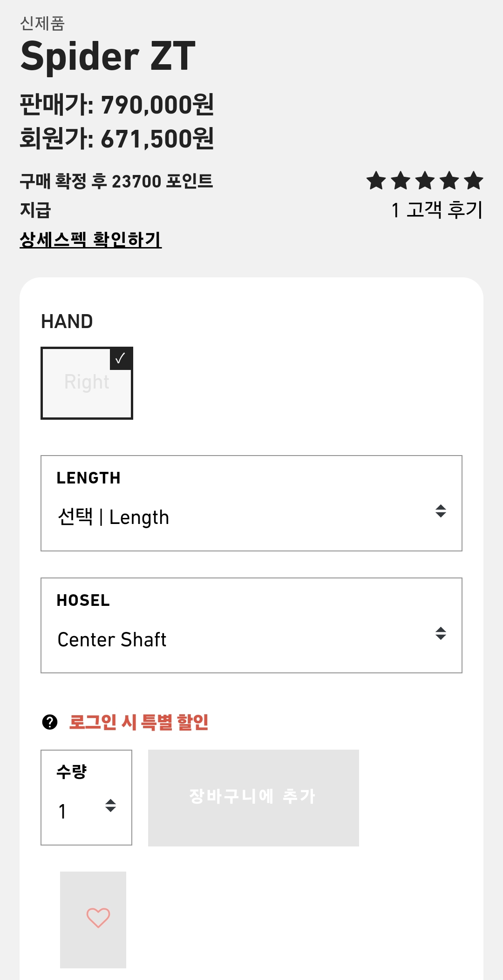View the 1 고객 후기 reviews
503x980 pixels.
click(x=437, y=210)
